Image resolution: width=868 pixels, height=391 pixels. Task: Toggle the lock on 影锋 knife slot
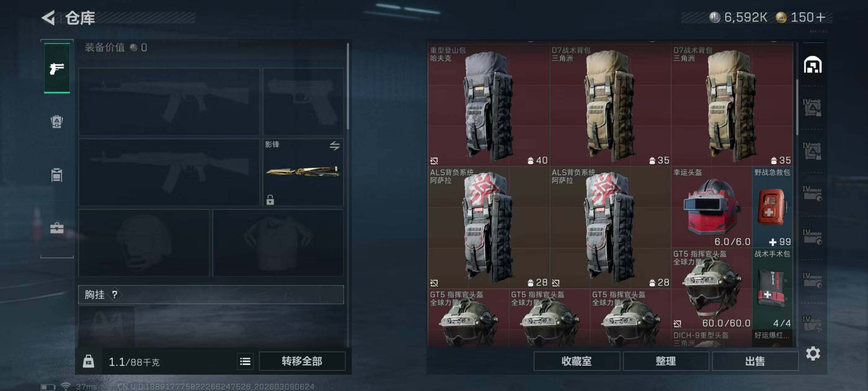click(270, 200)
